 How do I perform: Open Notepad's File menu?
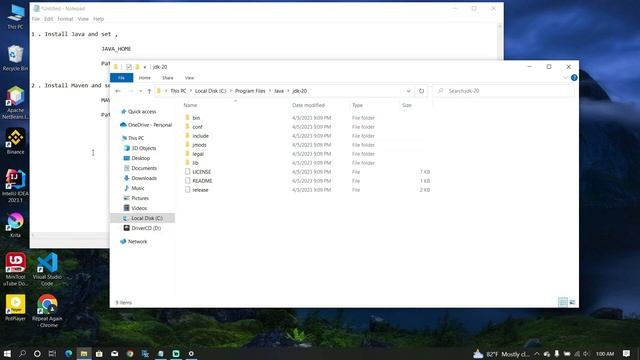(x=36, y=19)
